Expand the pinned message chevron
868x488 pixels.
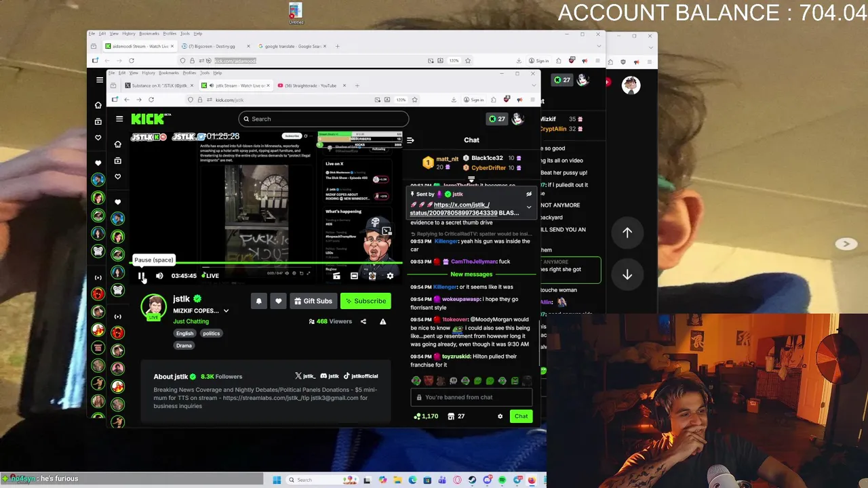click(x=529, y=207)
